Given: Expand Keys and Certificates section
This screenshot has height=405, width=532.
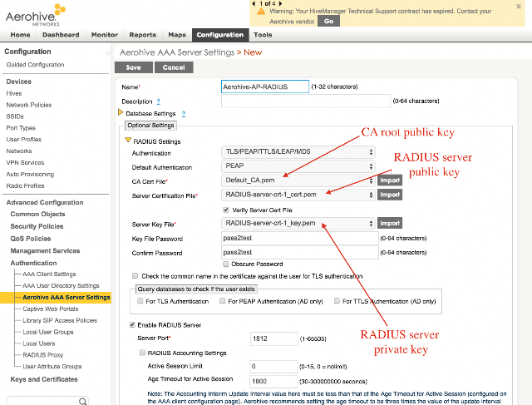Looking at the screenshot, I should pyautogui.click(x=44, y=379).
